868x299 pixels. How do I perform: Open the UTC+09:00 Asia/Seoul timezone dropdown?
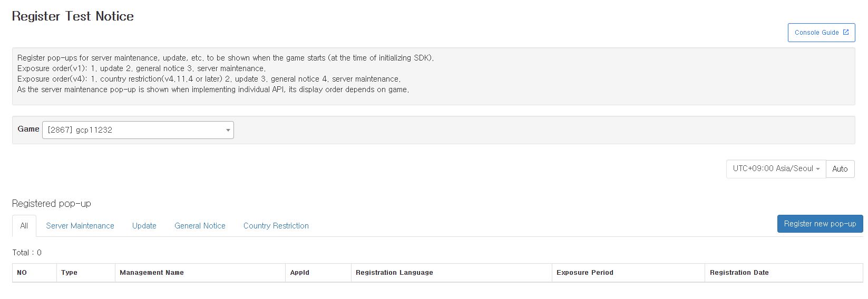[x=776, y=169]
